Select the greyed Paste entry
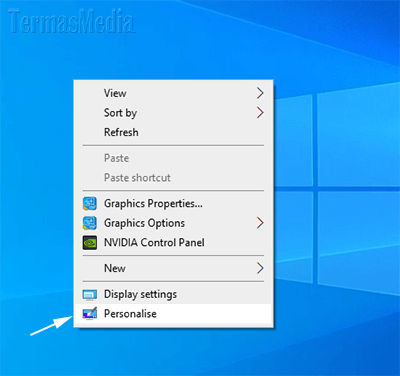400x376 pixels. [x=173, y=158]
